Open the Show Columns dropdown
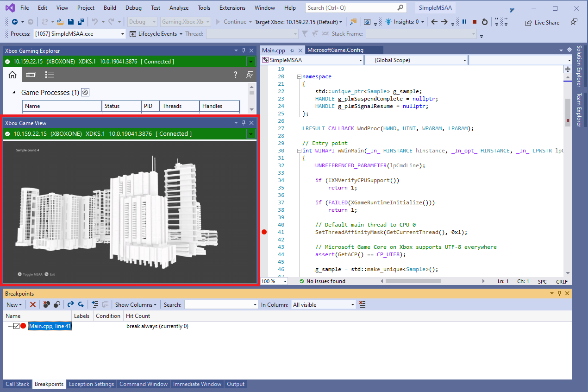Viewport: 588px width, 392px height. tap(136, 304)
